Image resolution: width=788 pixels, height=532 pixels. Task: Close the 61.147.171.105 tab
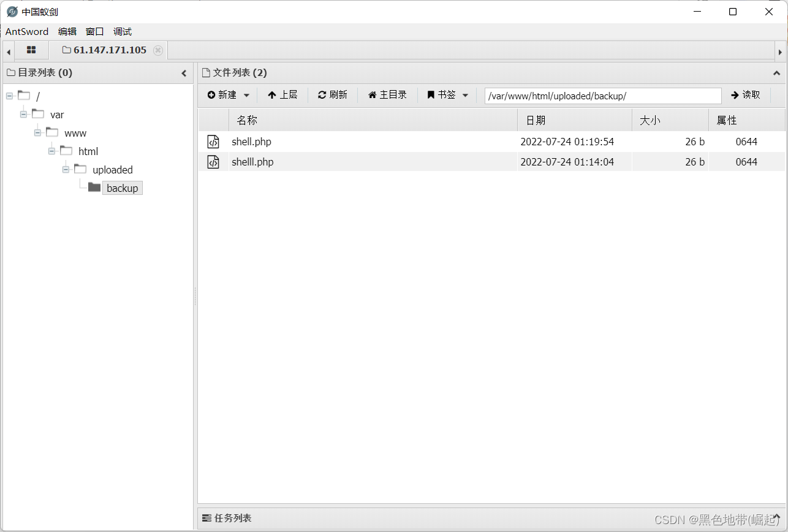click(x=158, y=50)
